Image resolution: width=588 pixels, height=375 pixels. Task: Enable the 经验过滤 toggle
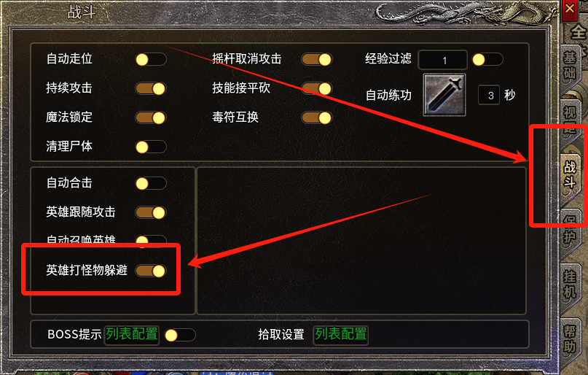487,59
